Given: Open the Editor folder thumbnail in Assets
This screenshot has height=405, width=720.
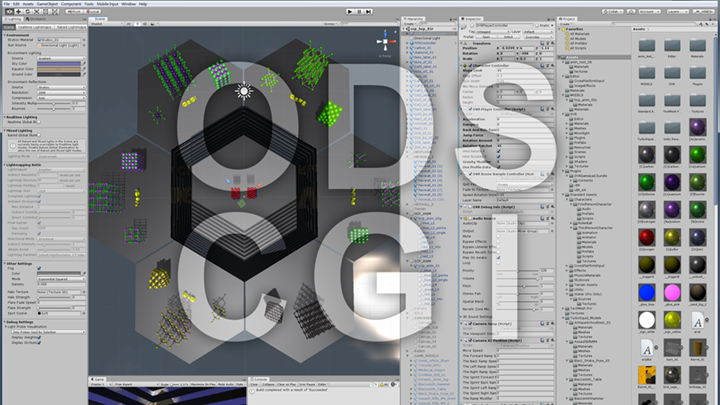Looking at the screenshot, I should pyautogui.click(x=672, y=45).
